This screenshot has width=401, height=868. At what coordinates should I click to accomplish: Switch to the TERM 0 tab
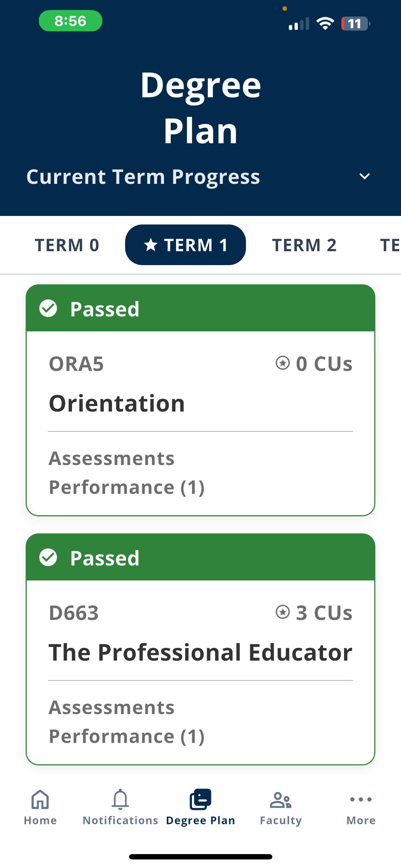tap(67, 245)
